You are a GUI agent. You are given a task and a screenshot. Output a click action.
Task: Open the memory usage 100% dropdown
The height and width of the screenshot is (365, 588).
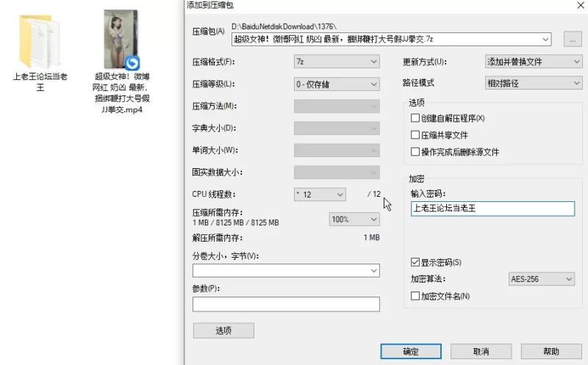[354, 220]
